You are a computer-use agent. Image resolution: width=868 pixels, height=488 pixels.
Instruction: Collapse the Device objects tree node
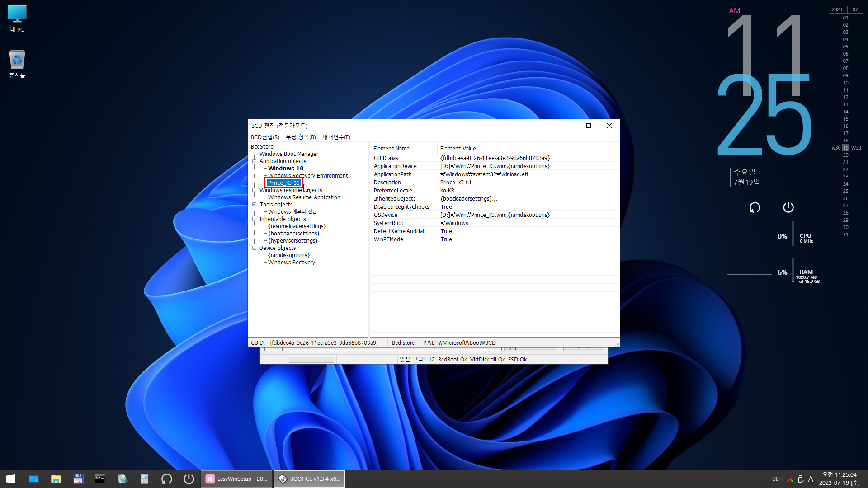click(x=254, y=248)
